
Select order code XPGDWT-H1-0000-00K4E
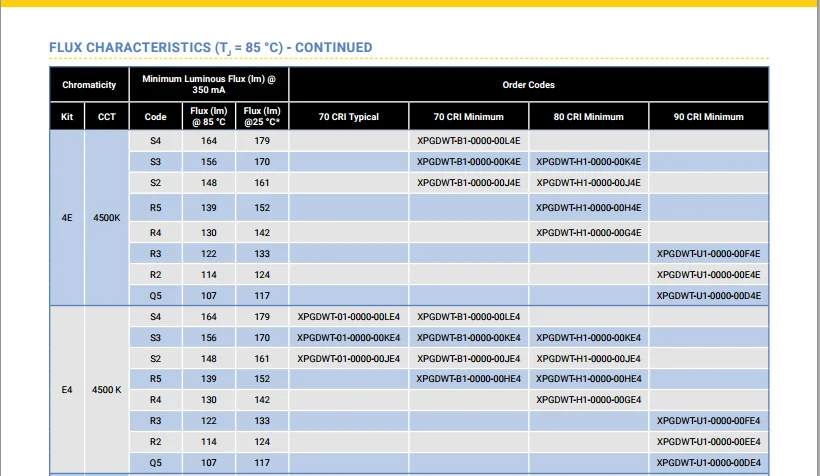coord(588,161)
